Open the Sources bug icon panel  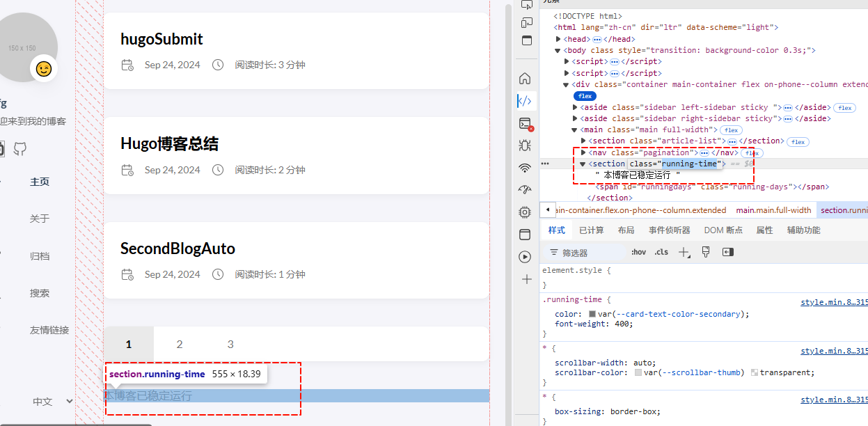[x=526, y=145]
